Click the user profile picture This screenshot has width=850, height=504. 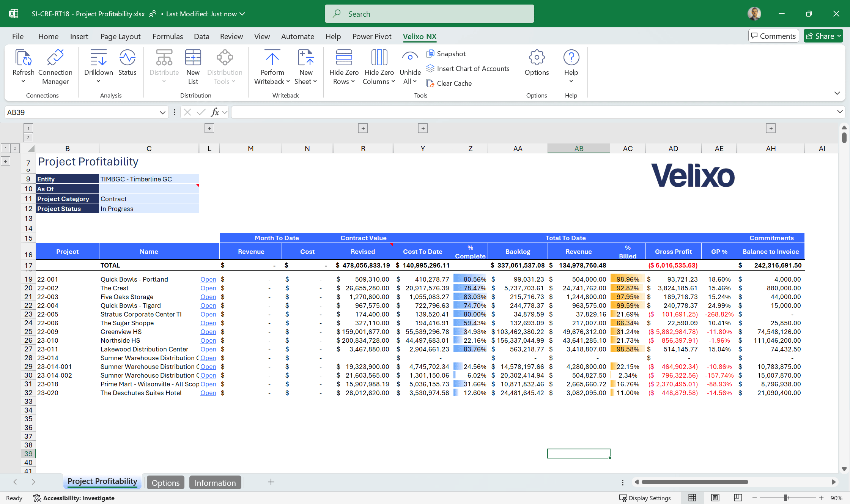pyautogui.click(x=754, y=14)
